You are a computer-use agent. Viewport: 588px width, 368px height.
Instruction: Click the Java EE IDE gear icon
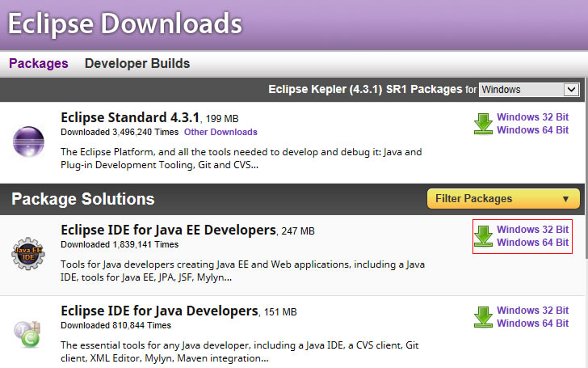(28, 253)
